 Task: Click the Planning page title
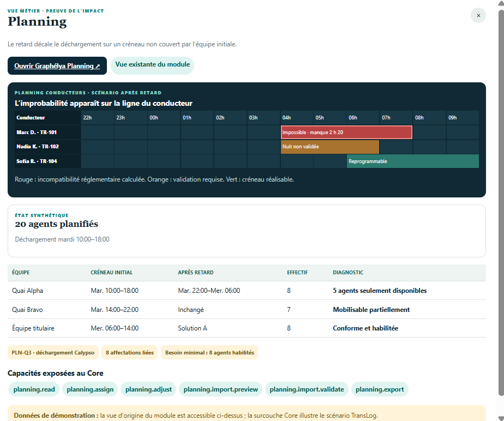37,21
